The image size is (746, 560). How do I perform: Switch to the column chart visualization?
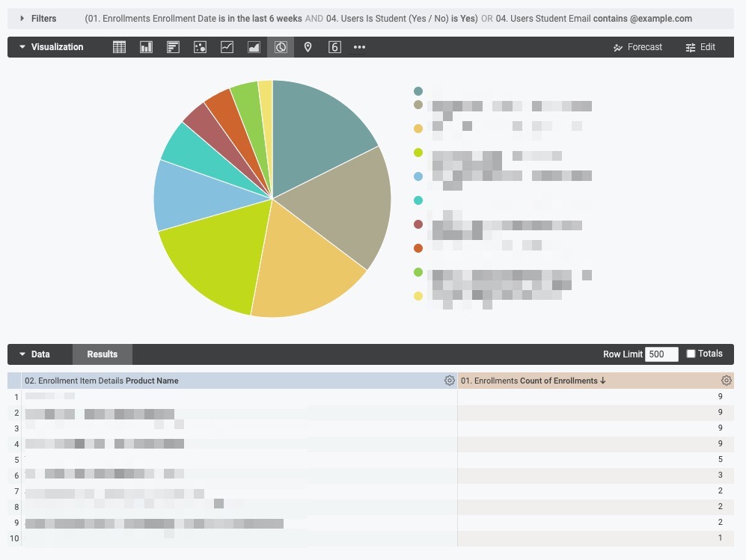pos(145,46)
